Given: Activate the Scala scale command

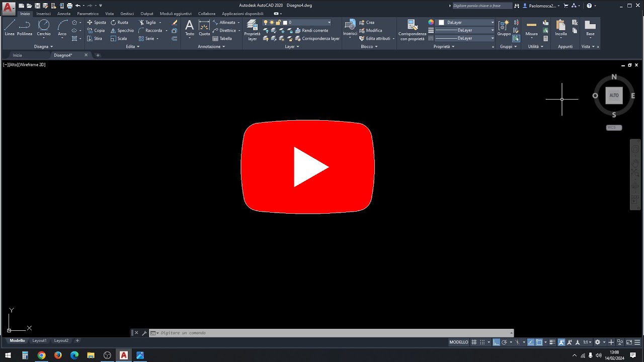Looking at the screenshot, I should coord(119,38).
